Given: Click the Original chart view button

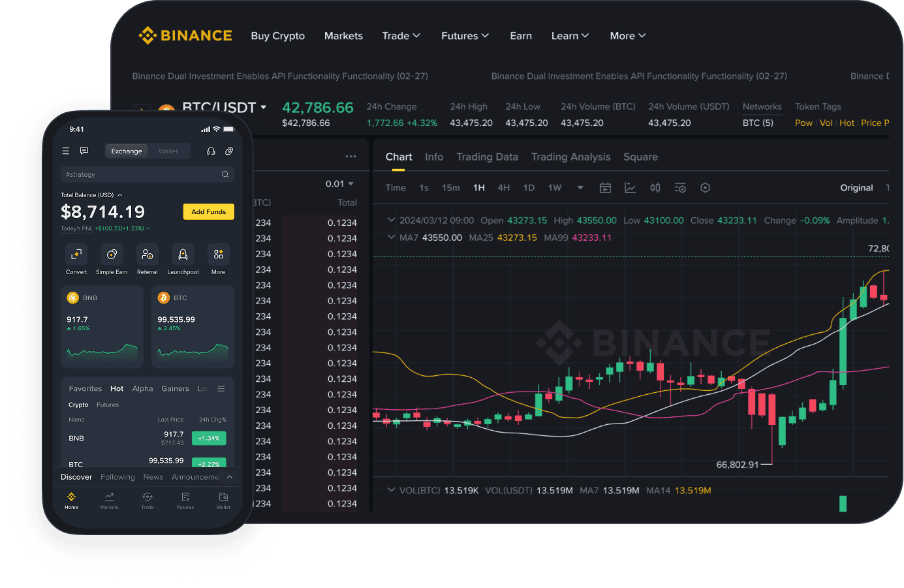Looking at the screenshot, I should pos(856,188).
